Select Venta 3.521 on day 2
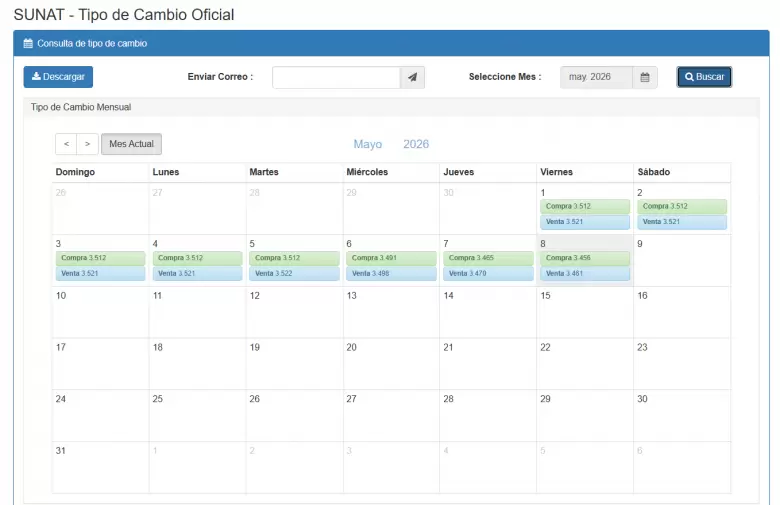The image size is (780, 505). click(x=682, y=222)
